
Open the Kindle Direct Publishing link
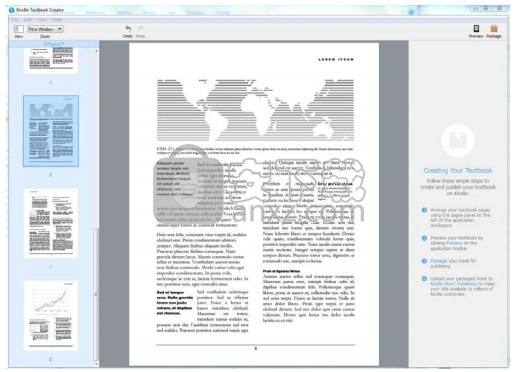454,284
